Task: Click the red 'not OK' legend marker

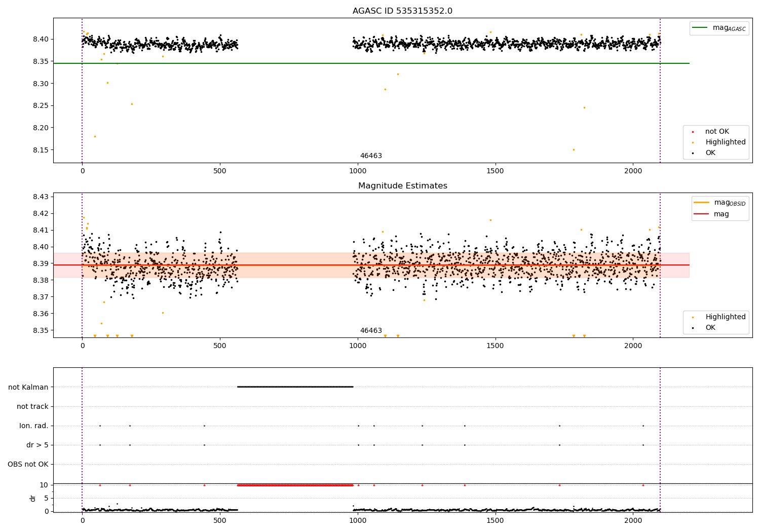Action: [x=693, y=132]
